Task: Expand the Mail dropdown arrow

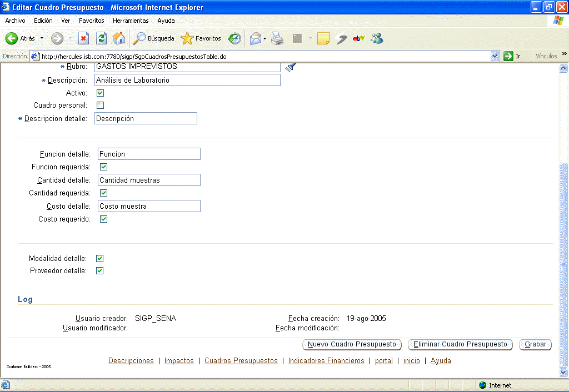Action: coord(264,38)
